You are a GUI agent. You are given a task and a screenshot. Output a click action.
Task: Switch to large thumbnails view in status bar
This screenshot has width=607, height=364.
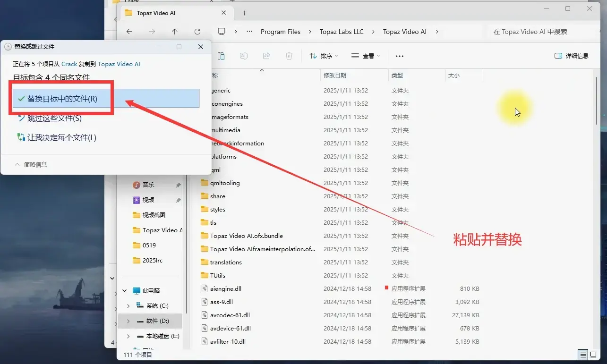click(593, 355)
